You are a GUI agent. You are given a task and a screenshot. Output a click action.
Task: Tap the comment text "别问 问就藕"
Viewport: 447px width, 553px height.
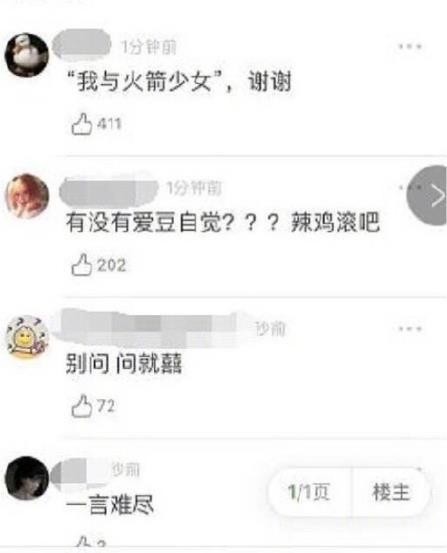coord(124,364)
